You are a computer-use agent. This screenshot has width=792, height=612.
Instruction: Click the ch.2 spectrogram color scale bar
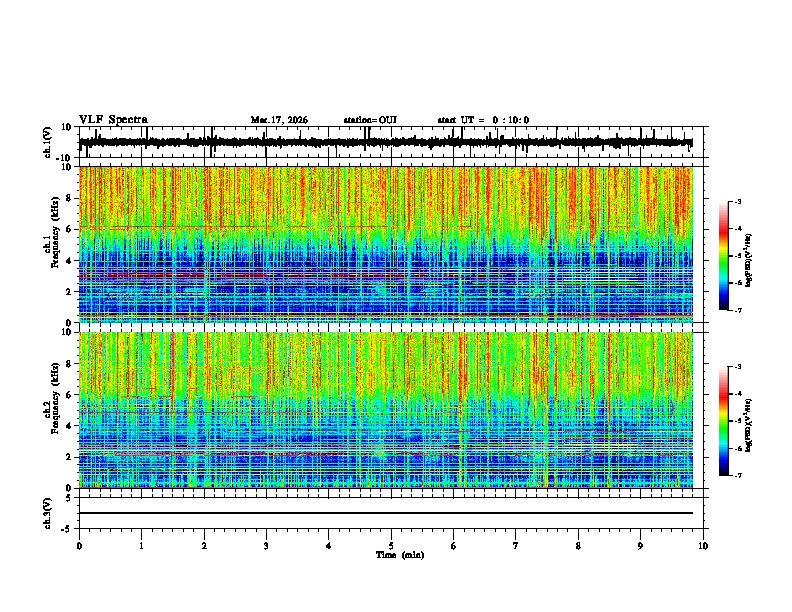tap(724, 421)
